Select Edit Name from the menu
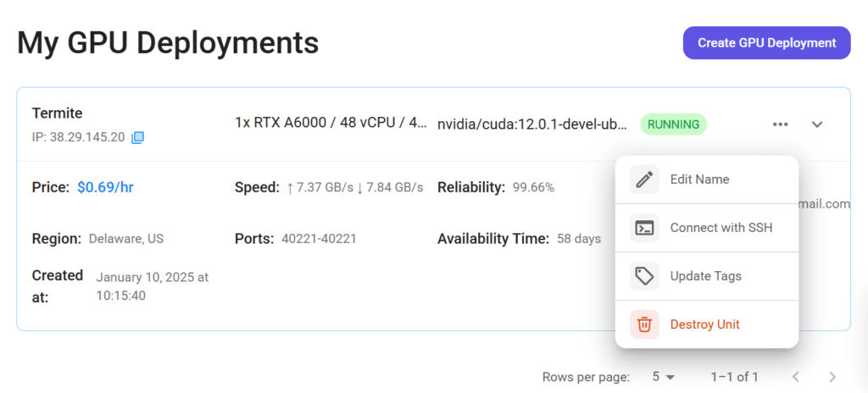The width and height of the screenshot is (868, 393). [x=699, y=180]
